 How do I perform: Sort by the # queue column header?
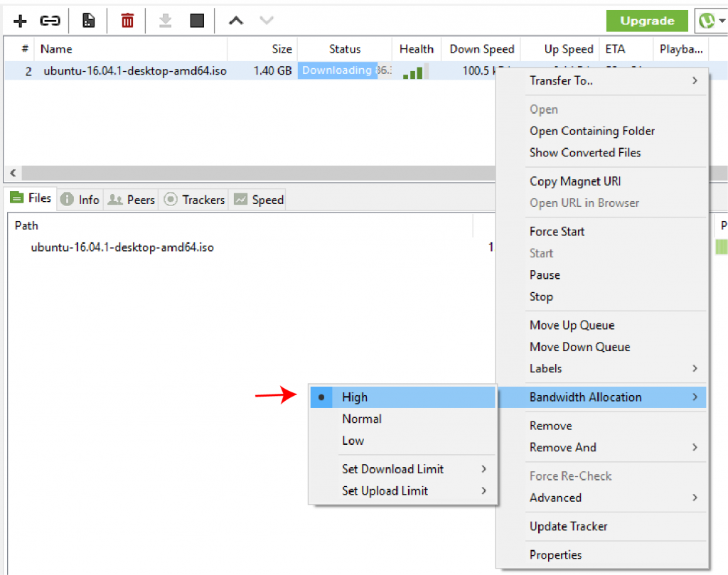(x=19, y=49)
